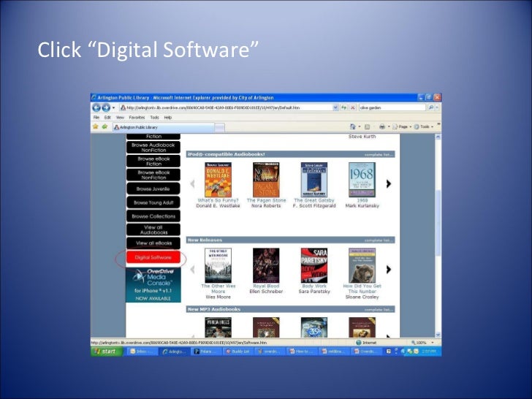Open the Edit menu
The image size is (532, 399).
[107, 118]
